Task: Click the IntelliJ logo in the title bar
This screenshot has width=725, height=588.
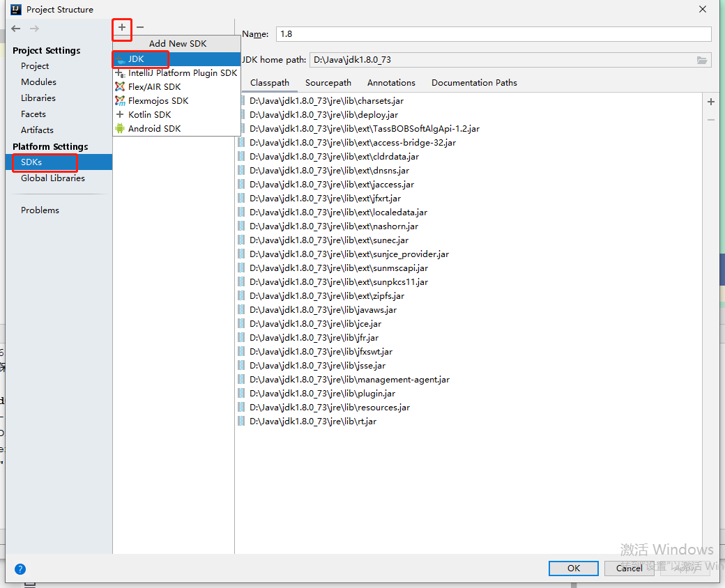Action: pos(16,9)
